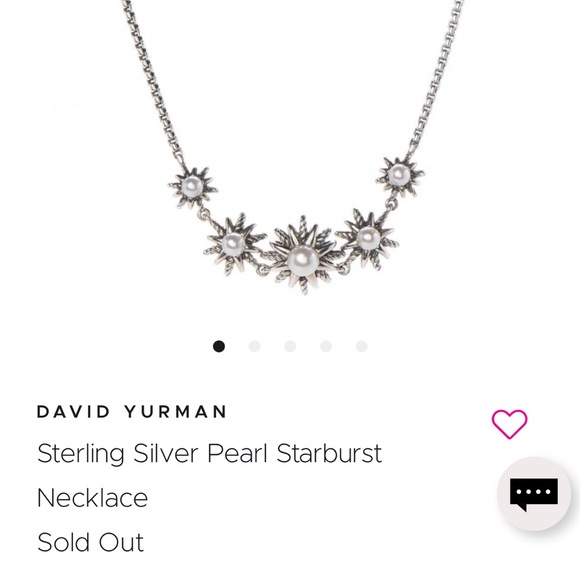Click the second starburst from the right
Image resolution: width=580 pixels, height=580 pixels.
point(368,238)
